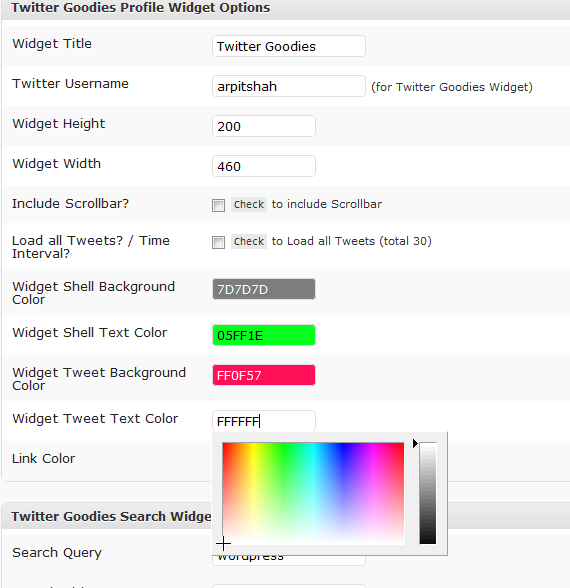Image resolution: width=570 pixels, height=588 pixels.
Task: Click the Twitter Goodies Search Widget section header
Action: (x=111, y=516)
